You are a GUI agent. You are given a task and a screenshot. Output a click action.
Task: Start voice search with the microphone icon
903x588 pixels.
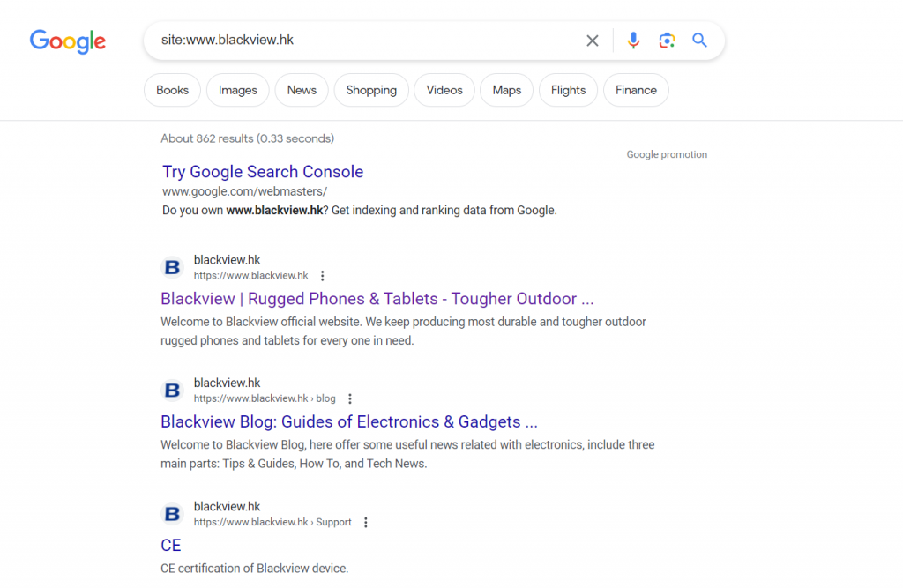[x=633, y=41]
